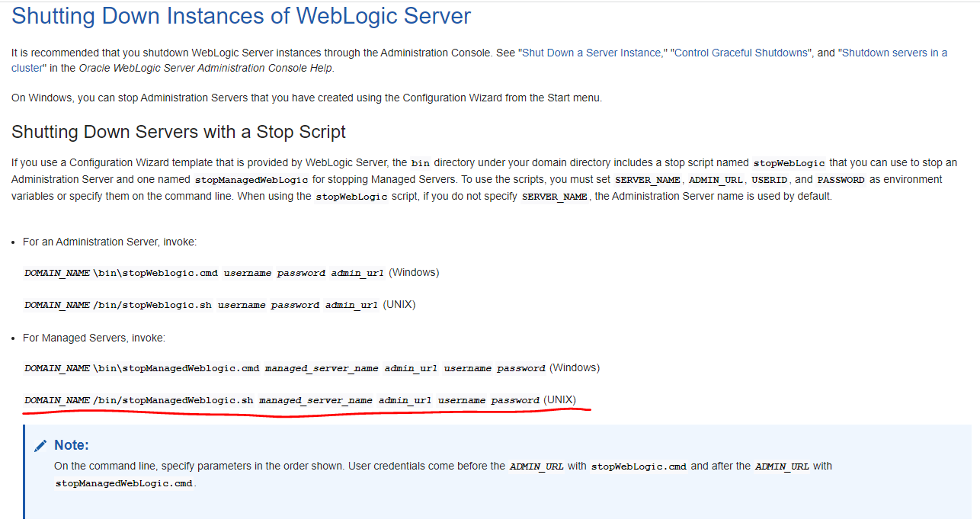Viewport: 980px width, 529px height.
Task: Click the stopManagedWeblogic.sh UNIX command line
Action: coord(300,400)
